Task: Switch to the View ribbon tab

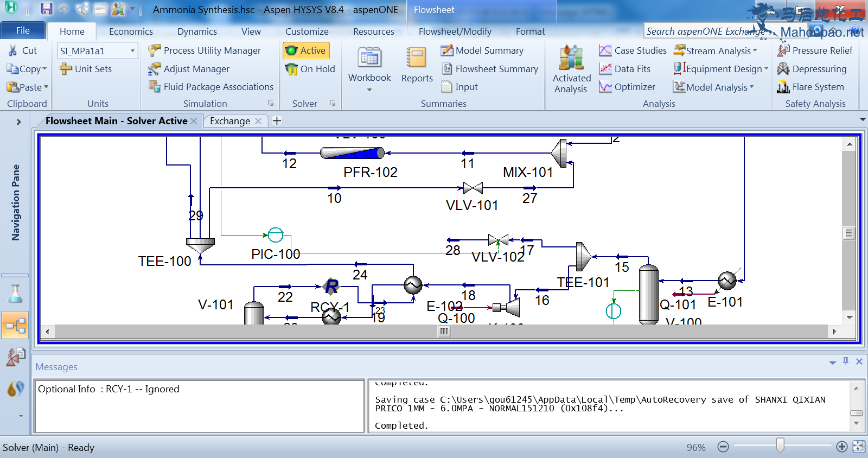Action: [x=251, y=31]
